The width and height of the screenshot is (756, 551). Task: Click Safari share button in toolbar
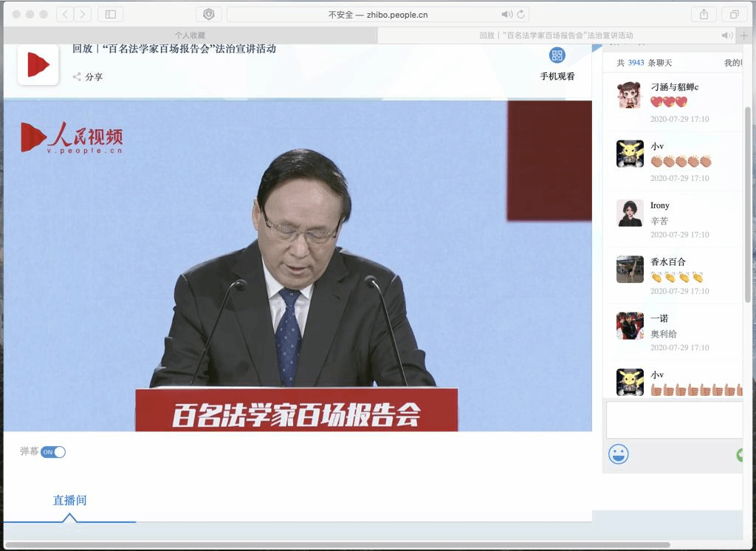[704, 14]
